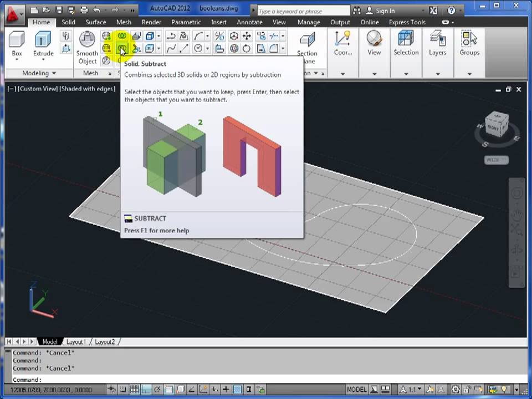Image resolution: width=532 pixels, height=399 pixels.
Task: Click the MODEL space status button
Action: coord(356,389)
